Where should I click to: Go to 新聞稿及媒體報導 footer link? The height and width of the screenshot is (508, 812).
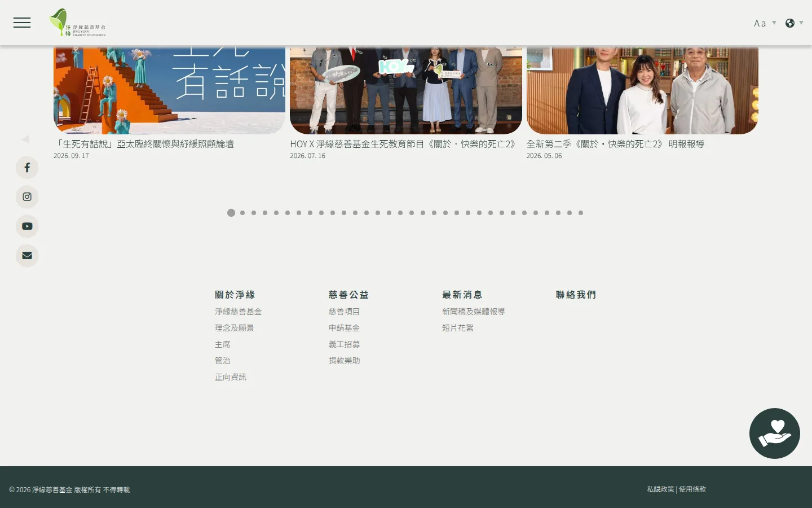click(x=473, y=312)
